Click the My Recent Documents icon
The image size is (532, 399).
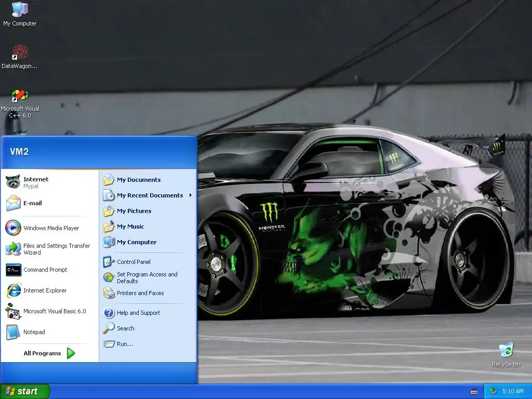tap(109, 195)
